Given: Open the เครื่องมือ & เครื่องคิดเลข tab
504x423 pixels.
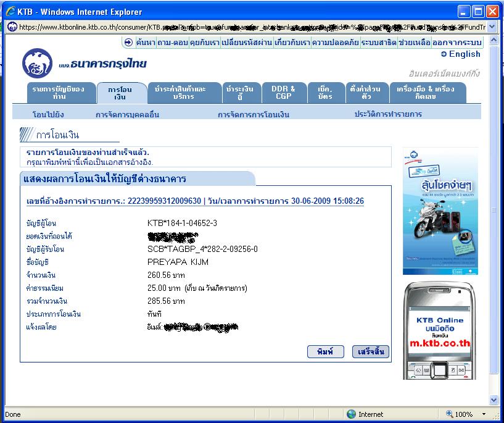Looking at the screenshot, I should point(428,93).
